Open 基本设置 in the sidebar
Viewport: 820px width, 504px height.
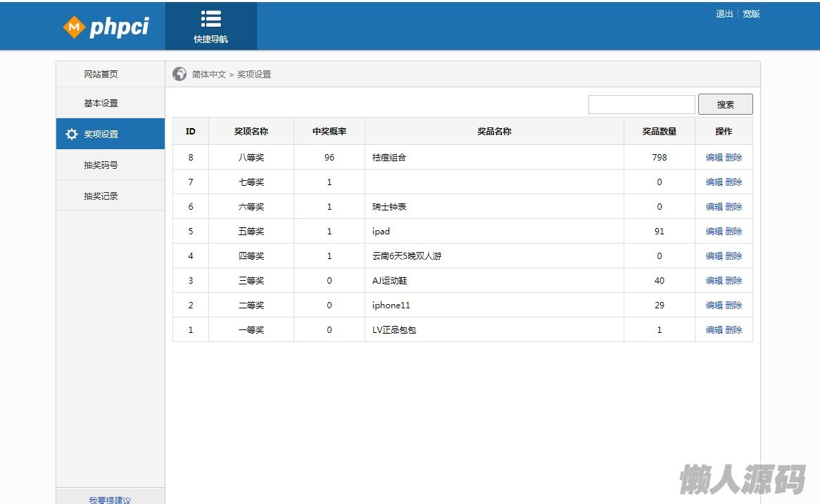101,103
